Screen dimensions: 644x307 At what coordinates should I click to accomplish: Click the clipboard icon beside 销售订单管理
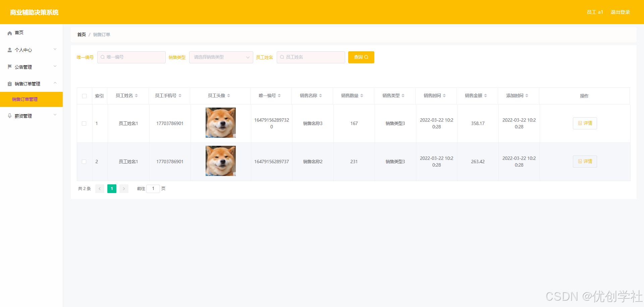click(x=10, y=84)
